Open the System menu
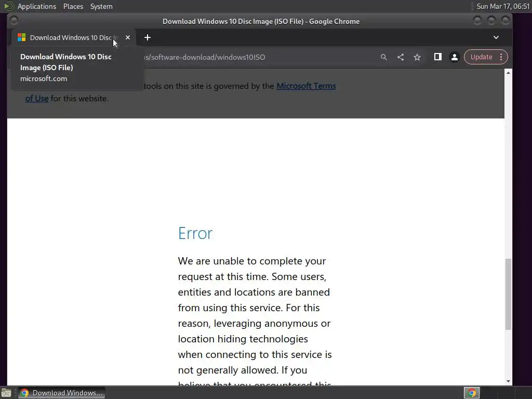Viewport: 532px width, 399px height. coord(101,6)
